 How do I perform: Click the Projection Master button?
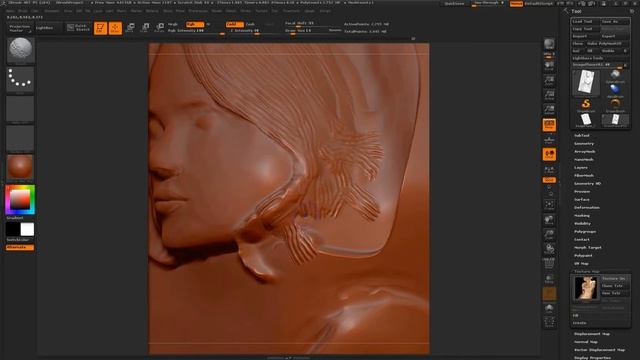[x=20, y=28]
